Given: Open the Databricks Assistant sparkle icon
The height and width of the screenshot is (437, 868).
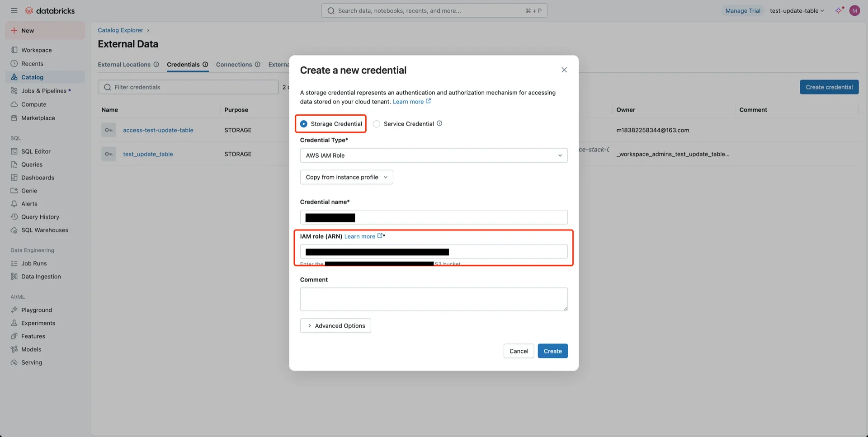Looking at the screenshot, I should click(x=839, y=10).
